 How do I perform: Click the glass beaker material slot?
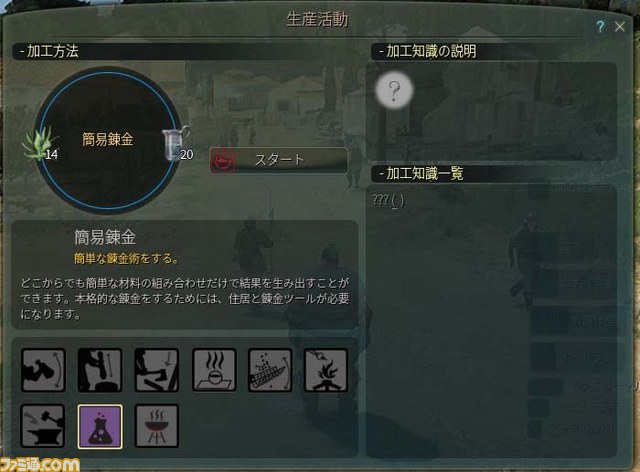[x=177, y=143]
